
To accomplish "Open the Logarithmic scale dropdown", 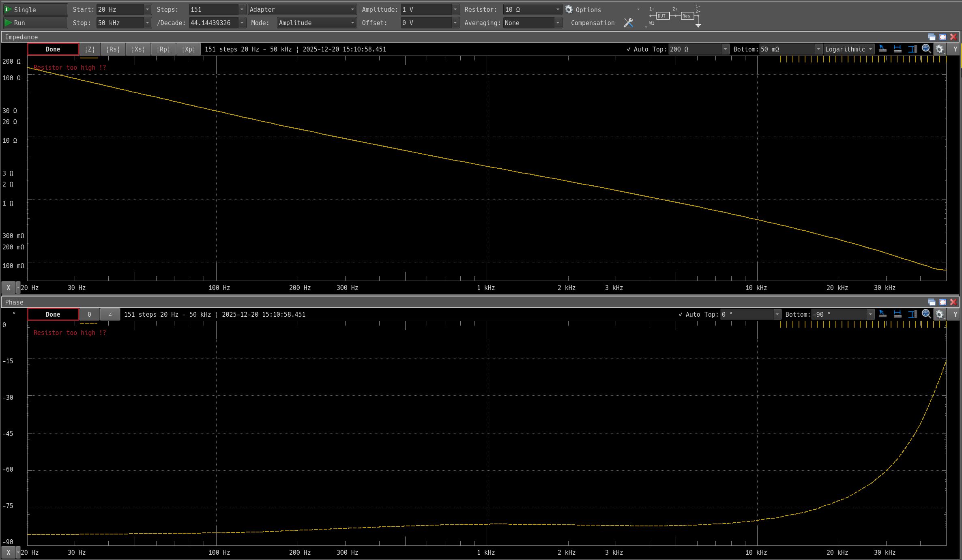I will 848,49.
